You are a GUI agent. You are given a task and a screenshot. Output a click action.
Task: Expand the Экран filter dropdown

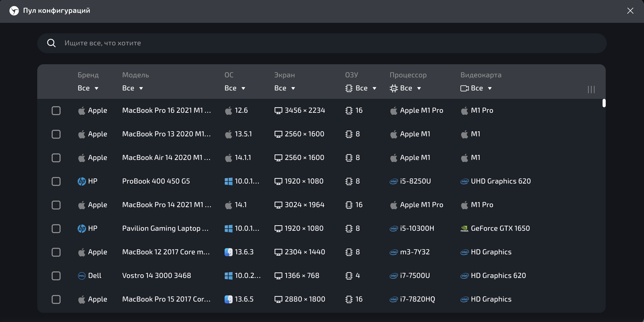tap(285, 88)
